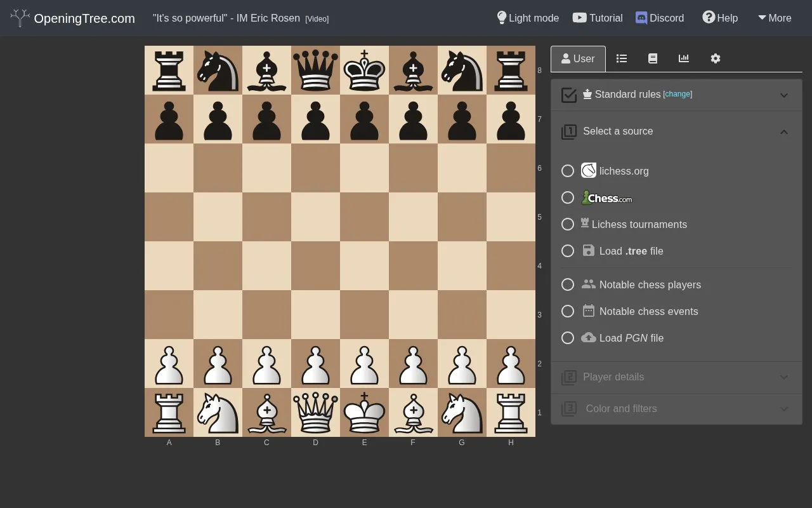Click the Standard rules checkmark icon
Screen dimensions: 812x508
[x=569, y=95]
